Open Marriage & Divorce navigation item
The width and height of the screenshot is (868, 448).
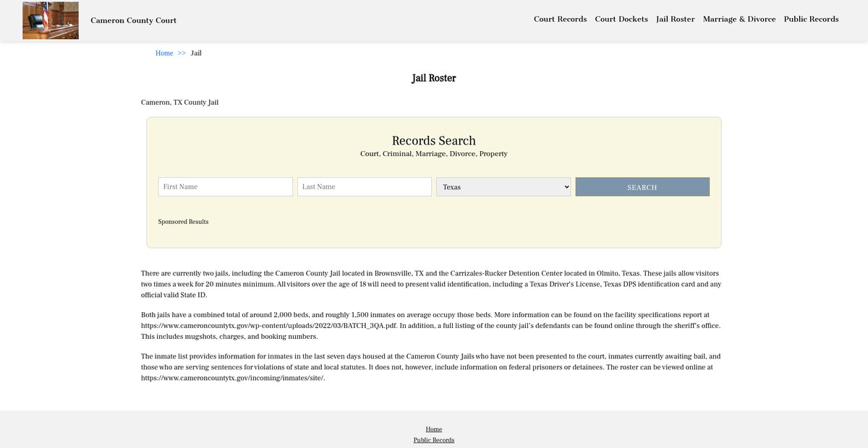(739, 20)
